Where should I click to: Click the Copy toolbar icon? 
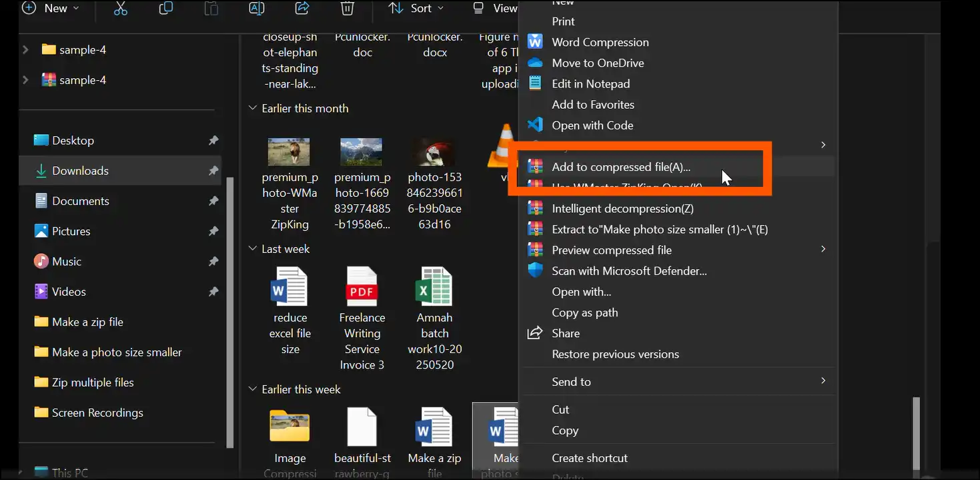tap(166, 9)
